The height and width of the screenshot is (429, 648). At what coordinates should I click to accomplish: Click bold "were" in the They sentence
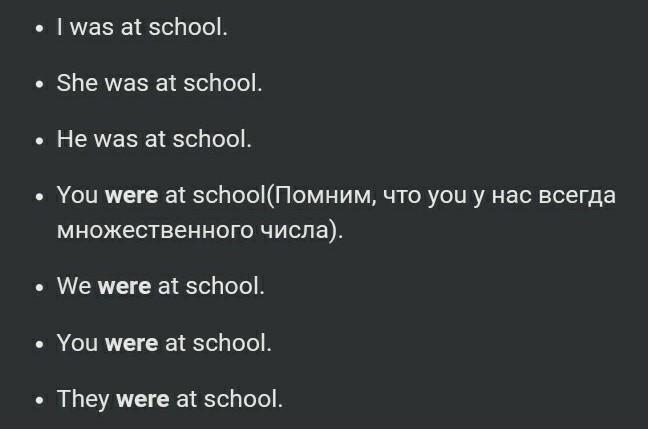(x=143, y=399)
